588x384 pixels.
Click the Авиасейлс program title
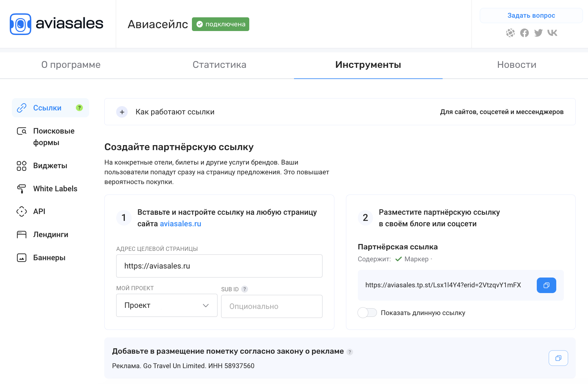click(158, 24)
